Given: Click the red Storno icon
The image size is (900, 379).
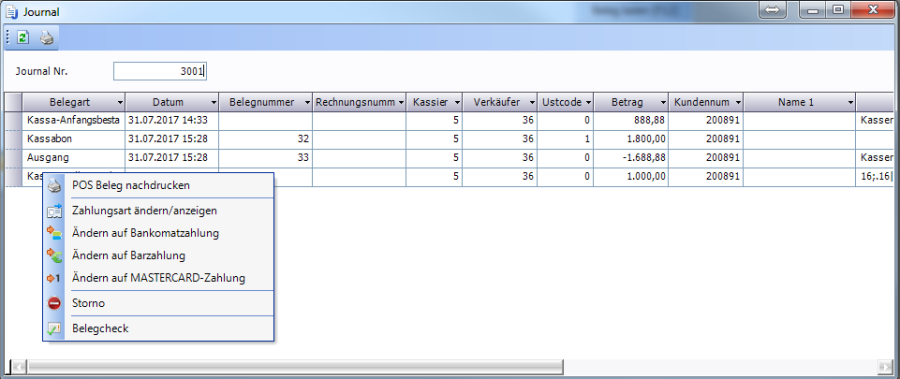Looking at the screenshot, I should (x=54, y=303).
